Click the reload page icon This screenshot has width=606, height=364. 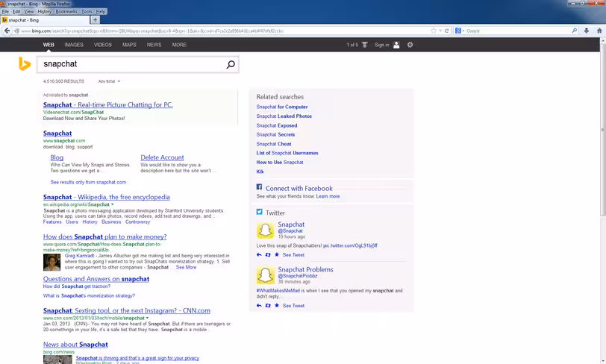pos(447,31)
